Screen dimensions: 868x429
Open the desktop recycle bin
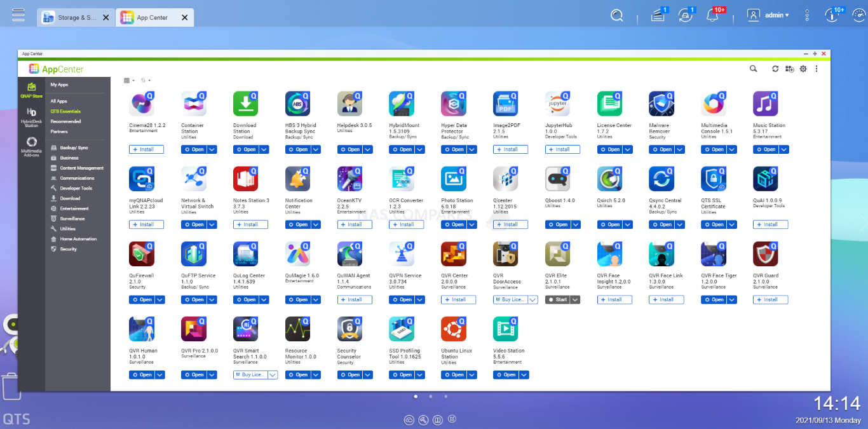tap(11, 388)
